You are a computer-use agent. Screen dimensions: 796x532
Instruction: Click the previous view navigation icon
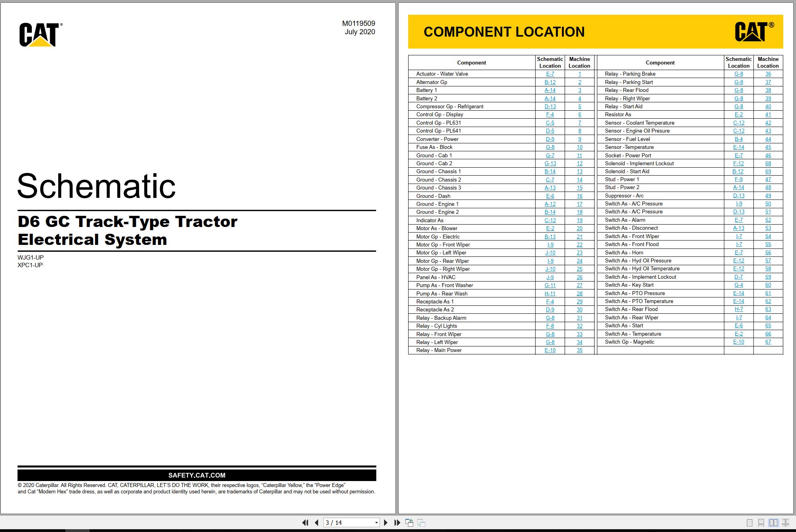409,522
